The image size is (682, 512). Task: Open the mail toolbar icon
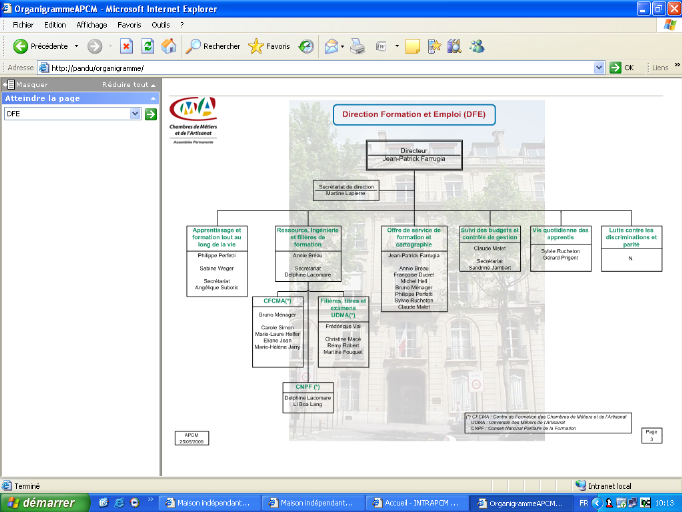click(329, 46)
